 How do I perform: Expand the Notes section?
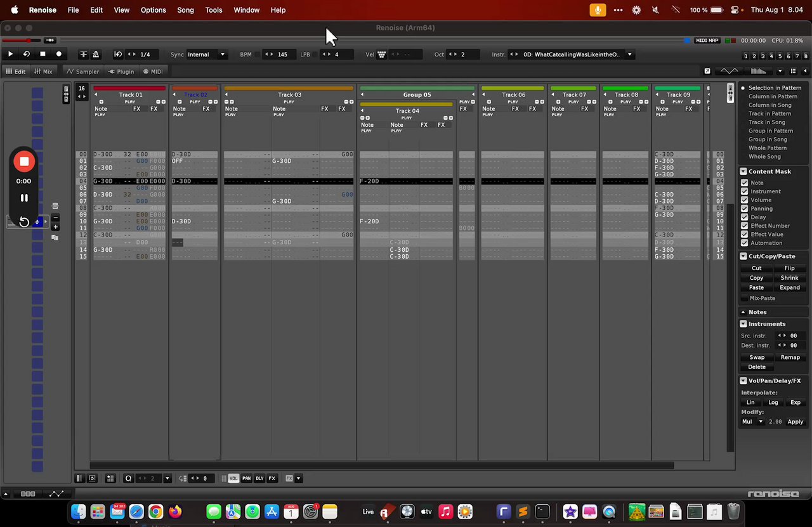(x=743, y=312)
